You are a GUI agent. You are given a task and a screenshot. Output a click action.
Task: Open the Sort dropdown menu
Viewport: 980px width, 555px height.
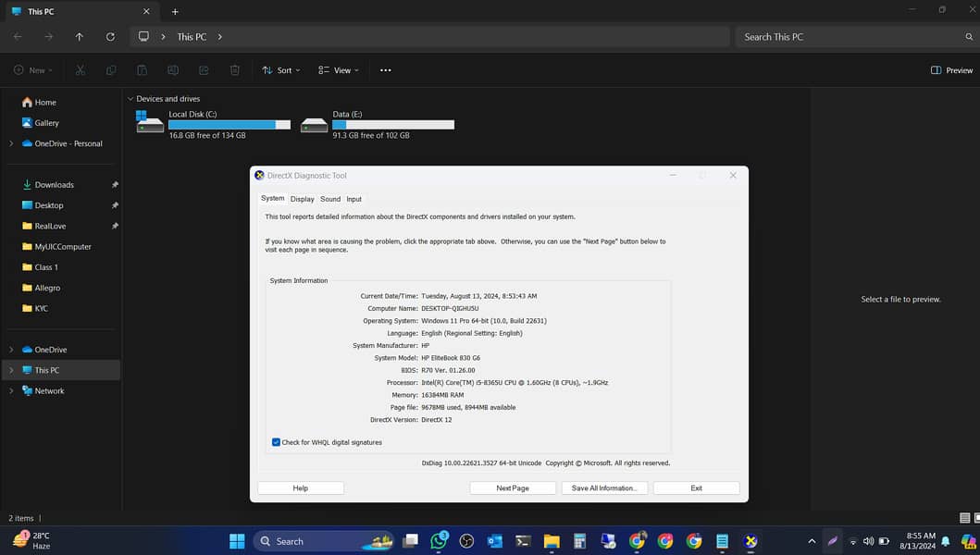click(x=280, y=70)
